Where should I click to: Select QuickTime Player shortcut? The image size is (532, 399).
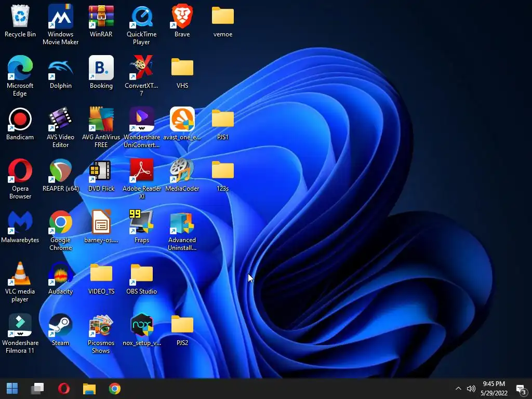[x=141, y=24]
